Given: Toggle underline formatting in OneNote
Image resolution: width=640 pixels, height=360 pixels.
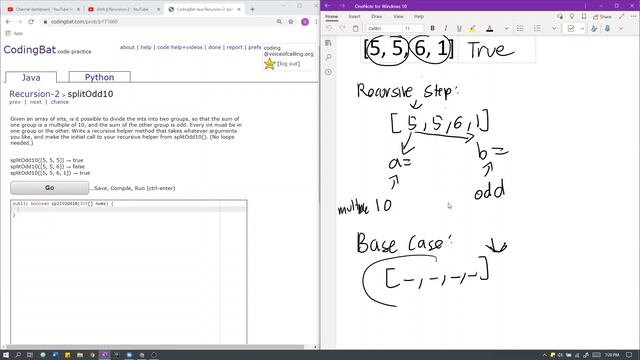Looking at the screenshot, I should click(459, 28).
